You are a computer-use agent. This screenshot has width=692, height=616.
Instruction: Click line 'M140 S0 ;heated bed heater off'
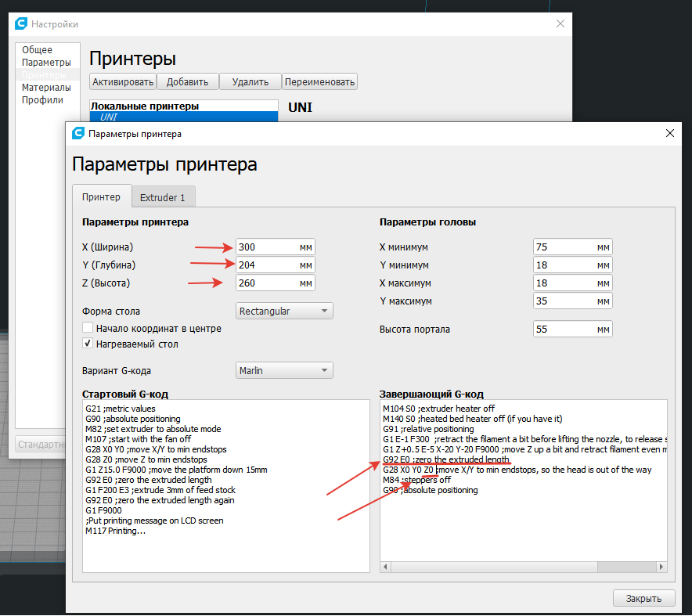click(x=473, y=419)
